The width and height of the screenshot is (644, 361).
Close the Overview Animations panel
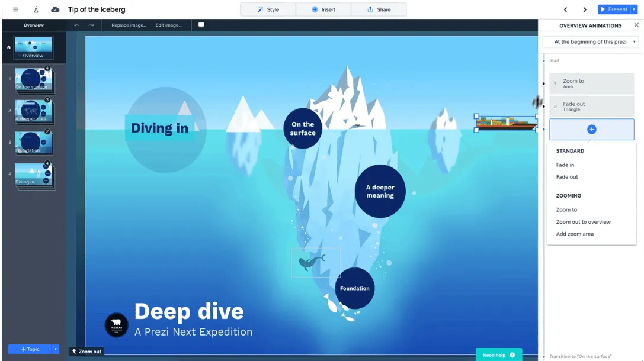[x=636, y=25]
